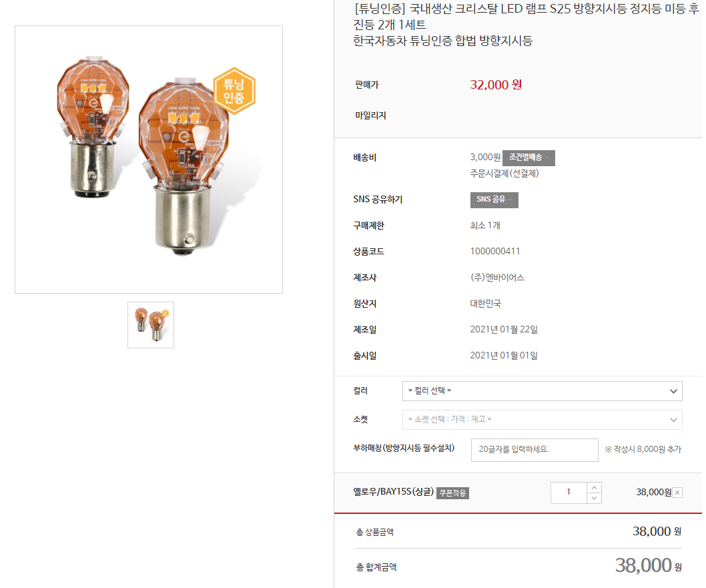Focus the 부하매칭 text input field
Viewport: 706px width, 588px height.
pos(535,450)
